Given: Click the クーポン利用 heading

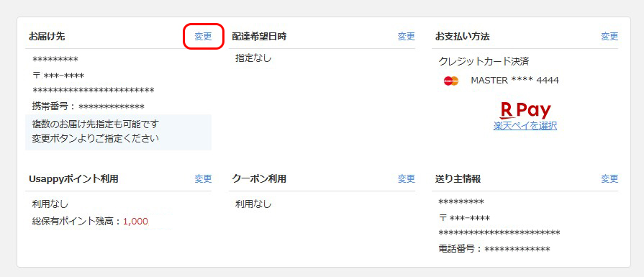Looking at the screenshot, I should (x=259, y=179).
